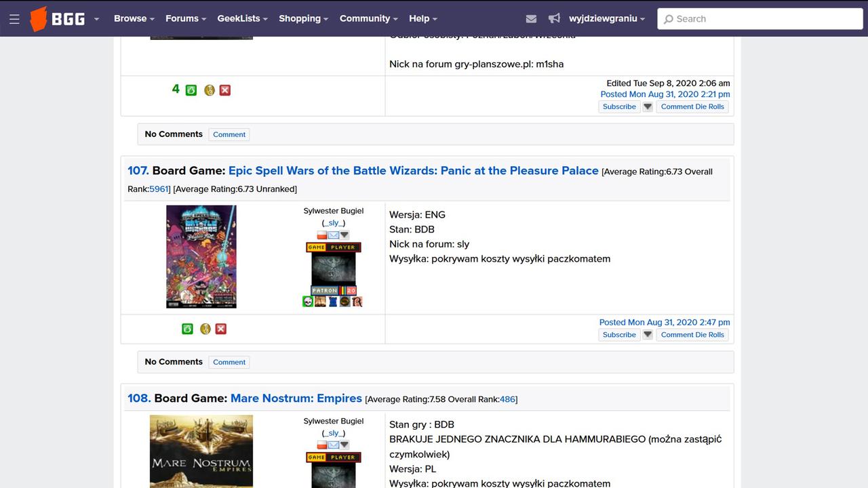Click Patron 20 badge in entry 107
This screenshot has height=488, width=868.
tap(334, 290)
